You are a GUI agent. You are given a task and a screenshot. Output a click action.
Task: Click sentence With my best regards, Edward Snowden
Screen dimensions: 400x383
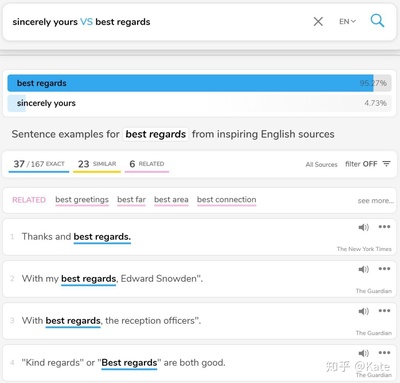[x=112, y=279]
